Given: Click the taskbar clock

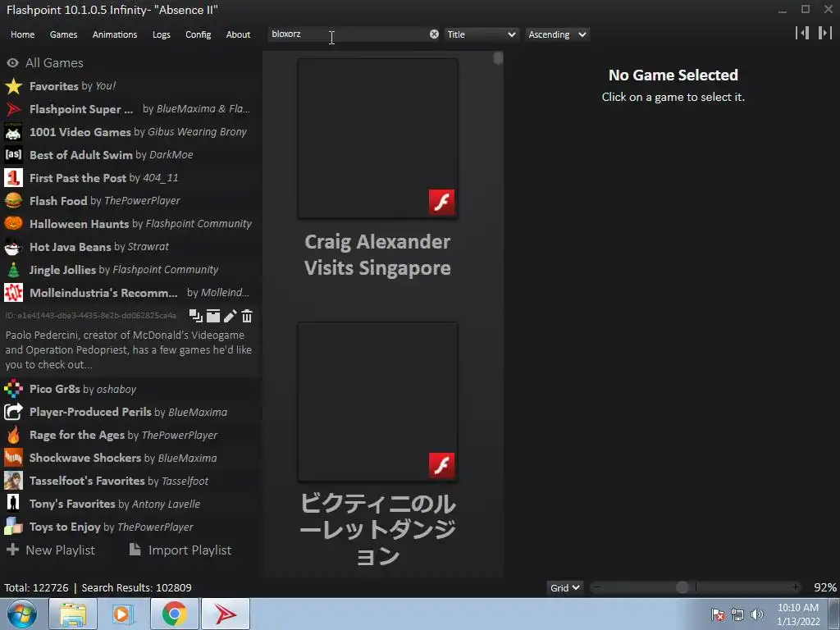Looking at the screenshot, I should point(798,614).
